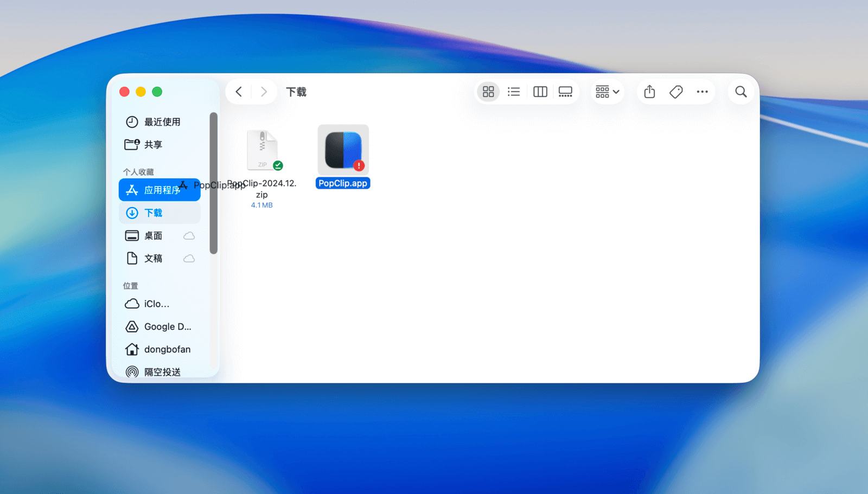Screen dimensions: 868x494
Task: Select 桌面 in the sidebar
Action: (x=152, y=236)
